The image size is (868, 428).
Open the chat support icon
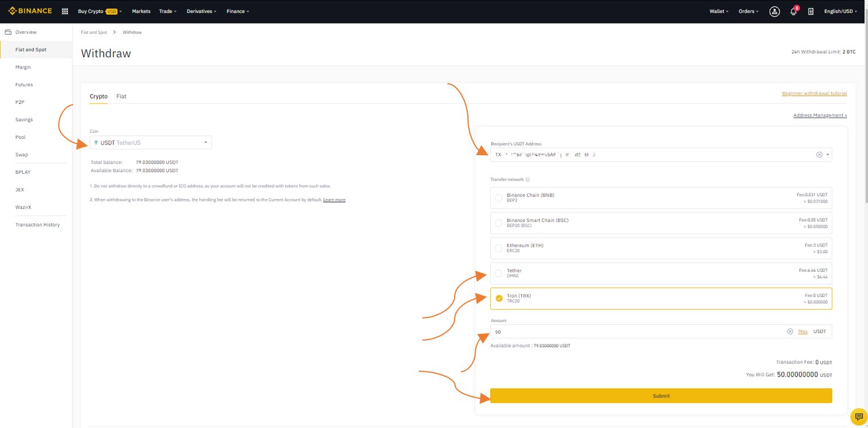coord(859,416)
